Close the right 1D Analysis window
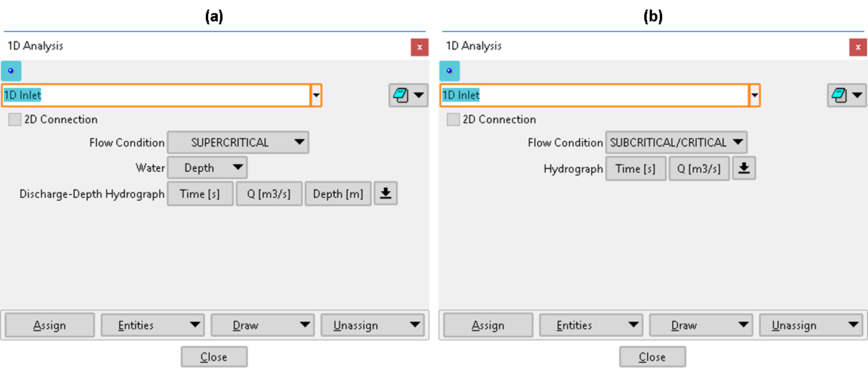This screenshot has height=373, width=868. pyautogui.click(x=858, y=47)
